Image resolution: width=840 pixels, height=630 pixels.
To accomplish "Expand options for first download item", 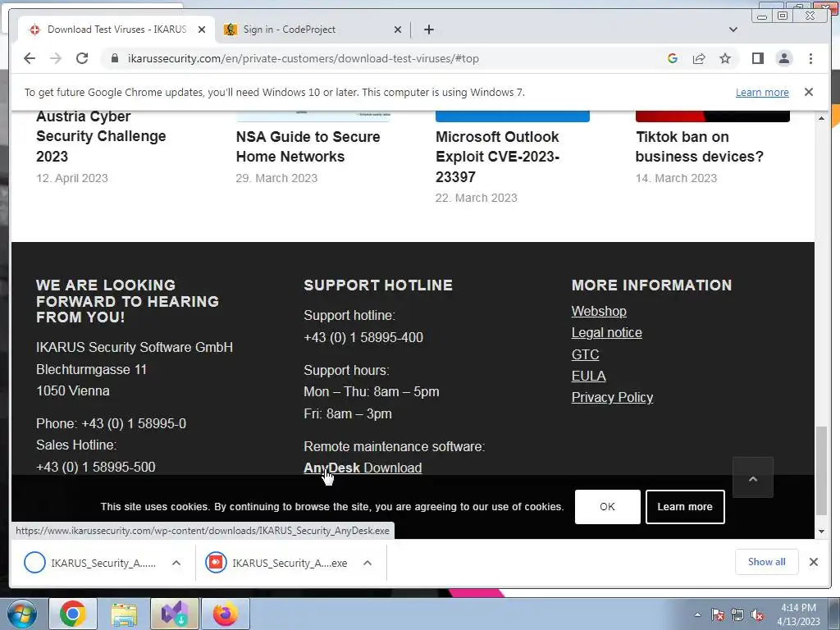I will click(176, 563).
